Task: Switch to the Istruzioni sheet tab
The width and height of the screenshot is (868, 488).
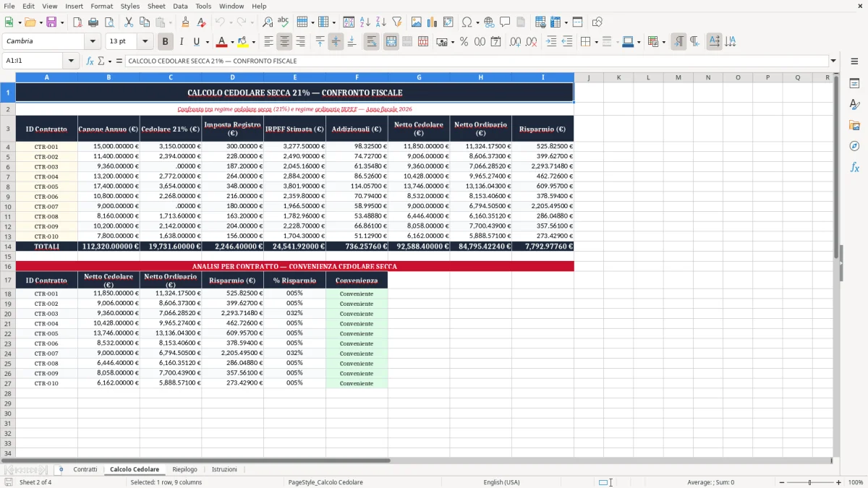Action: (224, 470)
